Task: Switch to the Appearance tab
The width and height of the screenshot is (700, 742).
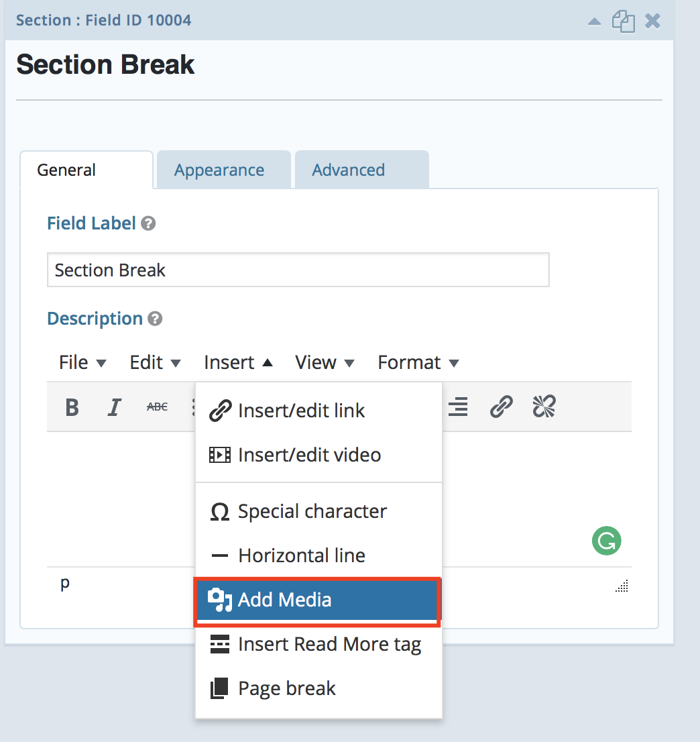Action: 219,170
